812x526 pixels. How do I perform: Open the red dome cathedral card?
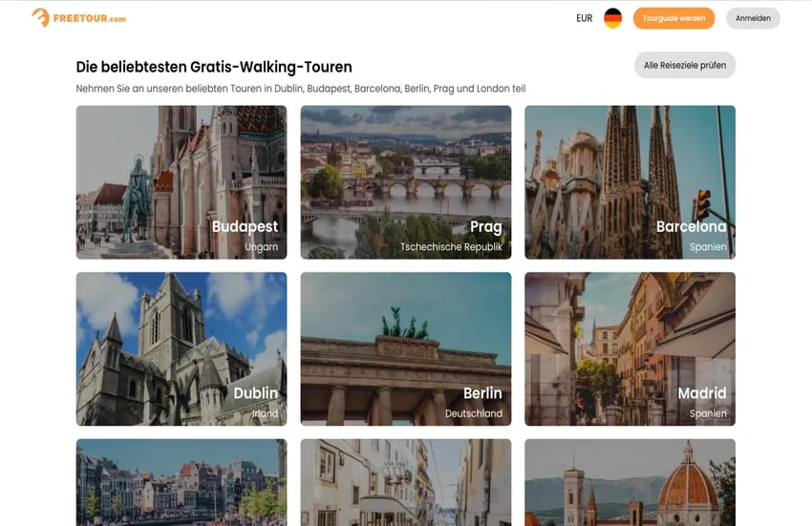tap(630, 482)
